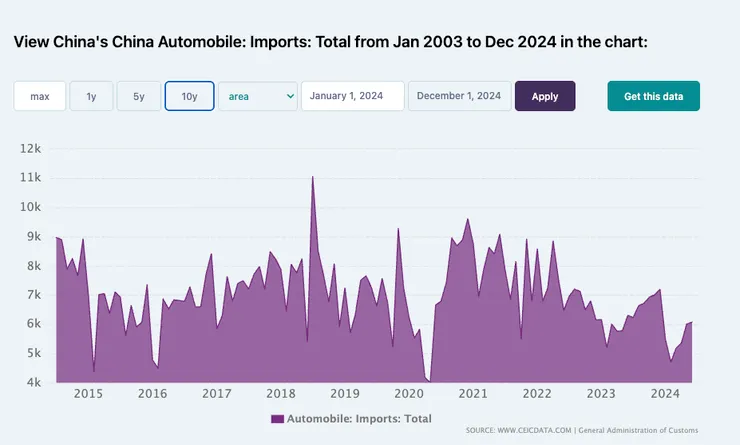Open the December 1, 2024 end date picker
The image size is (740, 445).
coord(459,96)
